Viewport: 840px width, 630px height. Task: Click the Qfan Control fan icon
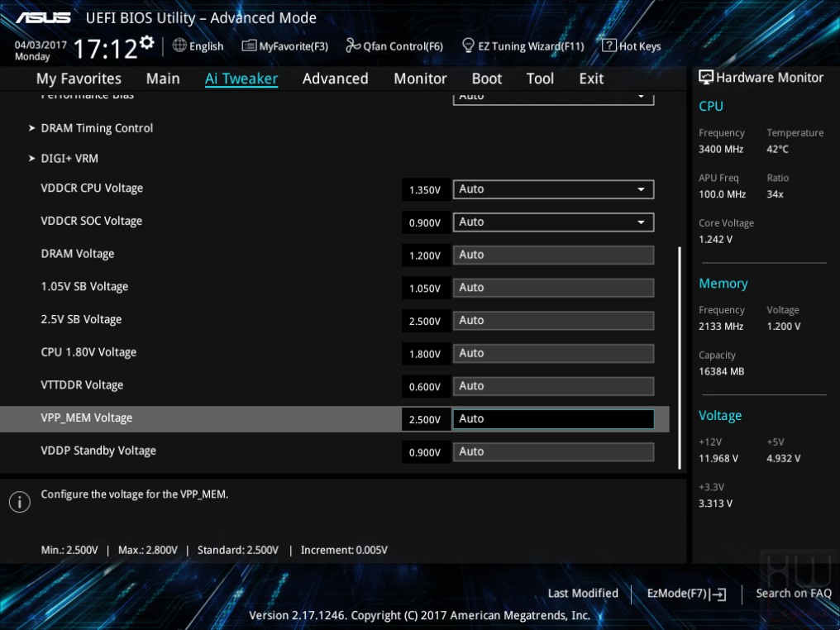click(x=353, y=45)
